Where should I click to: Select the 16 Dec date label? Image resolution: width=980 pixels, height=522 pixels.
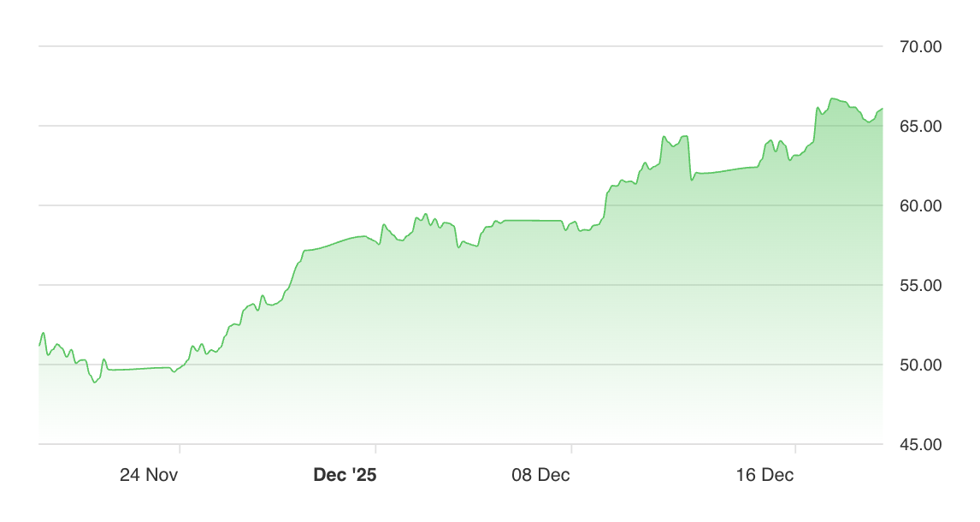pos(765,475)
